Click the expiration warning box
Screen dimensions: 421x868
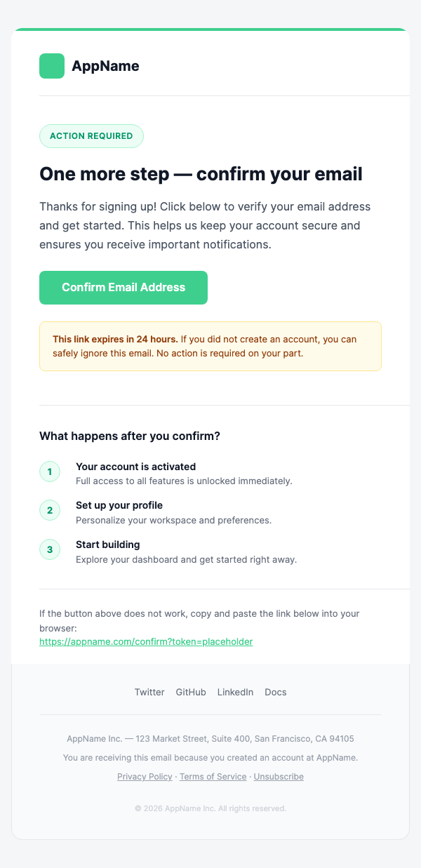[x=210, y=346]
